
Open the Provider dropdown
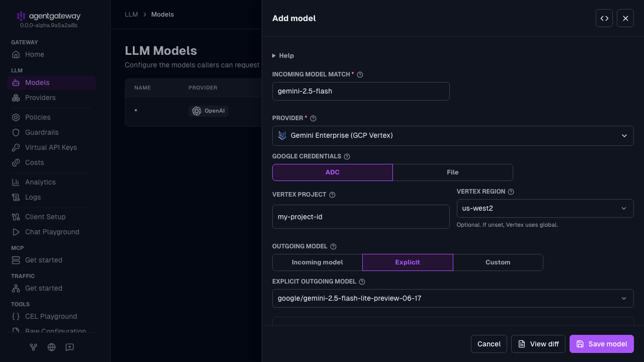coord(453,136)
